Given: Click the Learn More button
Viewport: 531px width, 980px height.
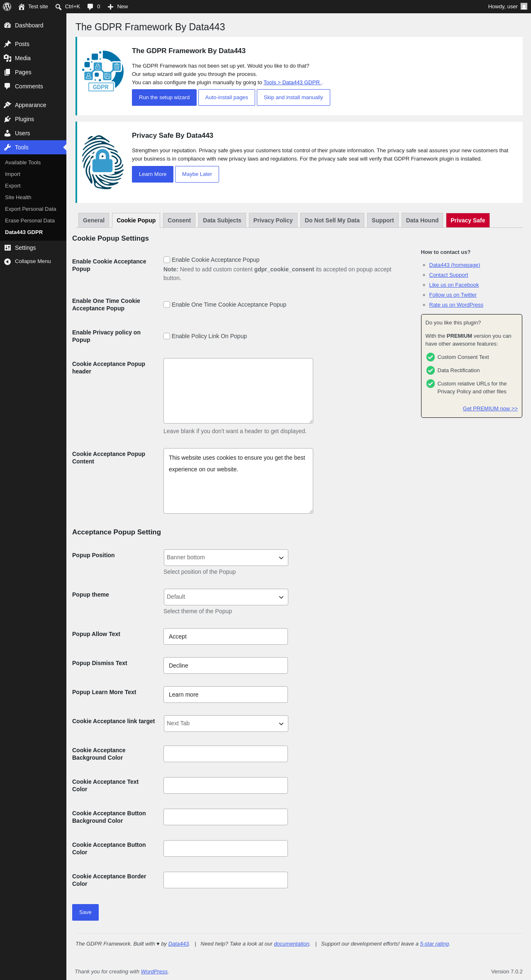Looking at the screenshot, I should click(153, 174).
